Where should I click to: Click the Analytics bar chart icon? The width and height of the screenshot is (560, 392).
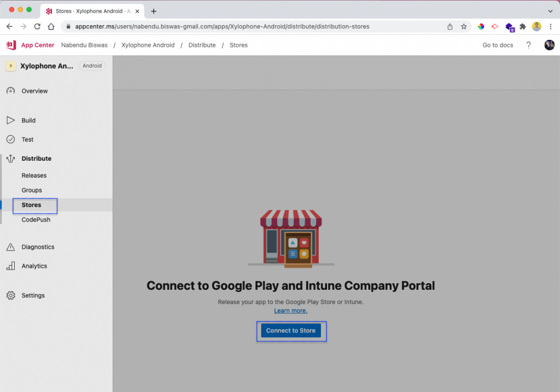pyautogui.click(x=11, y=266)
